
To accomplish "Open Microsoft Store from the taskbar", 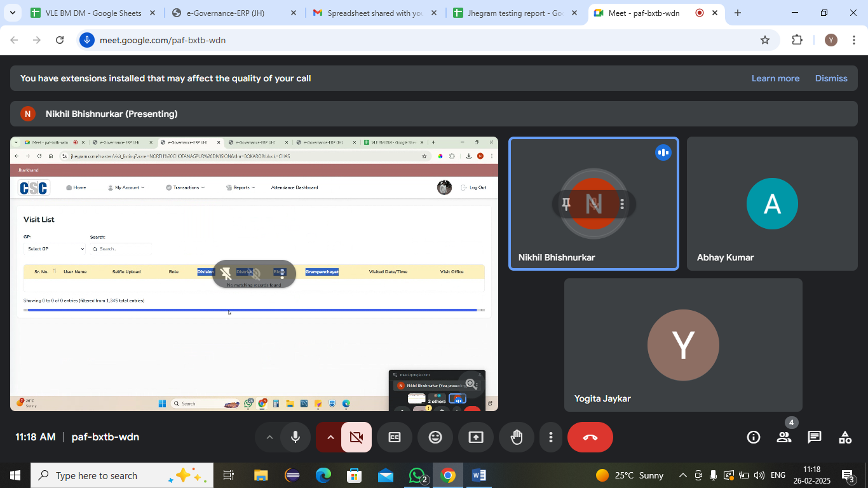I will pos(355,475).
